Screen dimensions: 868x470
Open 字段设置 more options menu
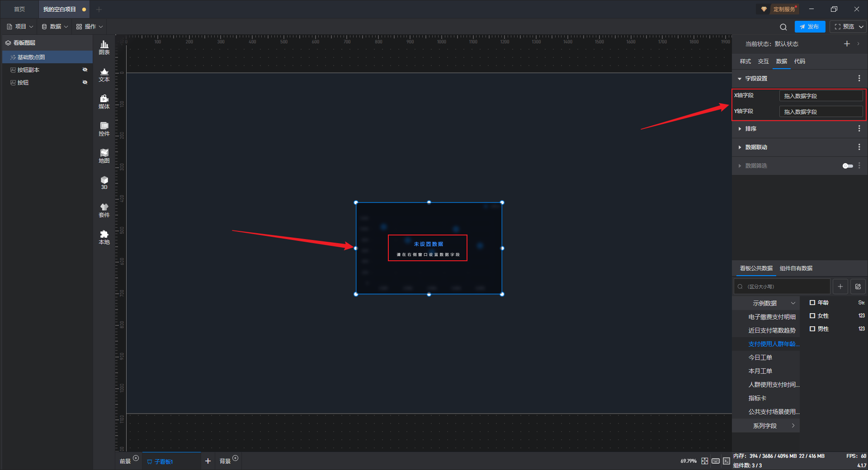click(859, 79)
